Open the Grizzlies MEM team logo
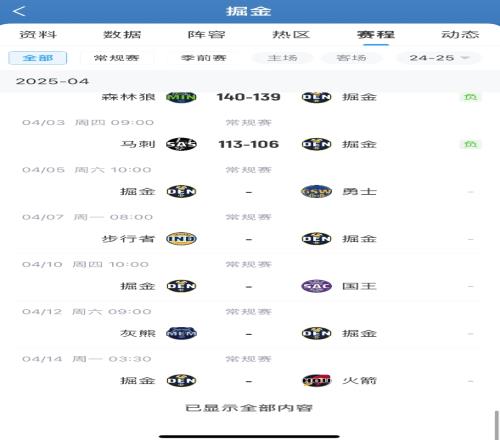The height and width of the screenshot is (440, 500). [x=181, y=333]
